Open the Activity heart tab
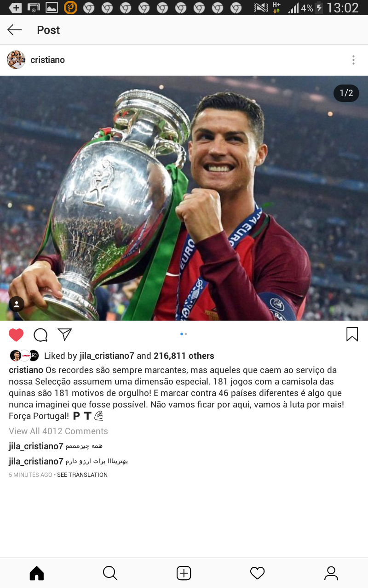The width and height of the screenshot is (368, 588). tap(257, 573)
